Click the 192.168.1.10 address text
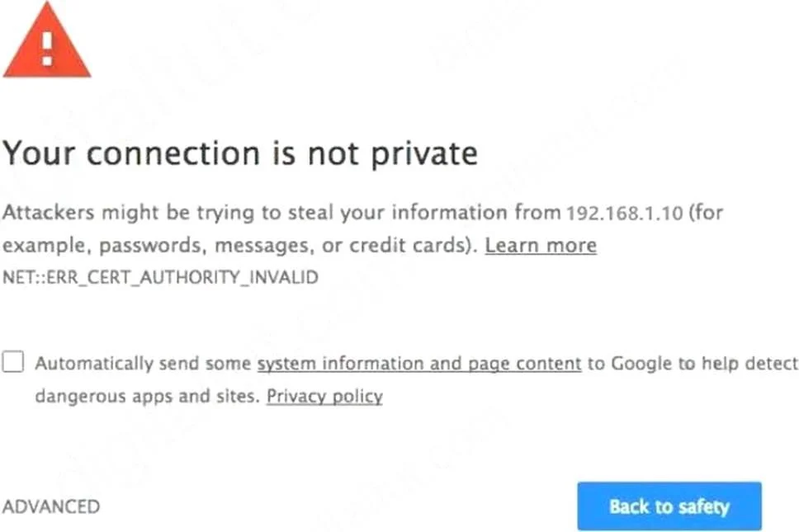Viewport: 799px width, 532px height. 625,213
